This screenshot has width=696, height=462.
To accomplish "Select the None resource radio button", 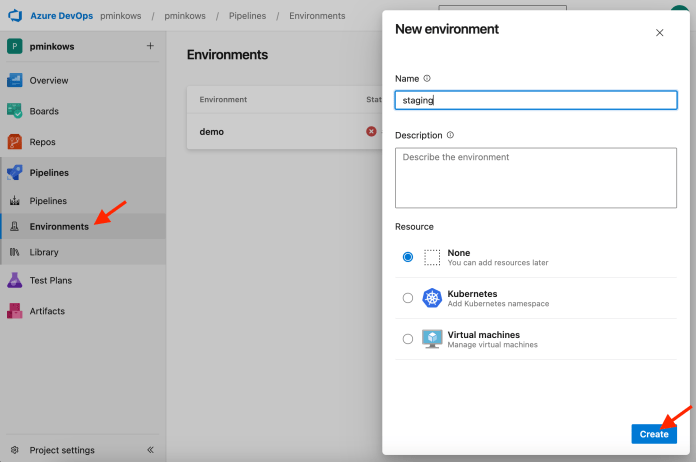I will (x=407, y=257).
